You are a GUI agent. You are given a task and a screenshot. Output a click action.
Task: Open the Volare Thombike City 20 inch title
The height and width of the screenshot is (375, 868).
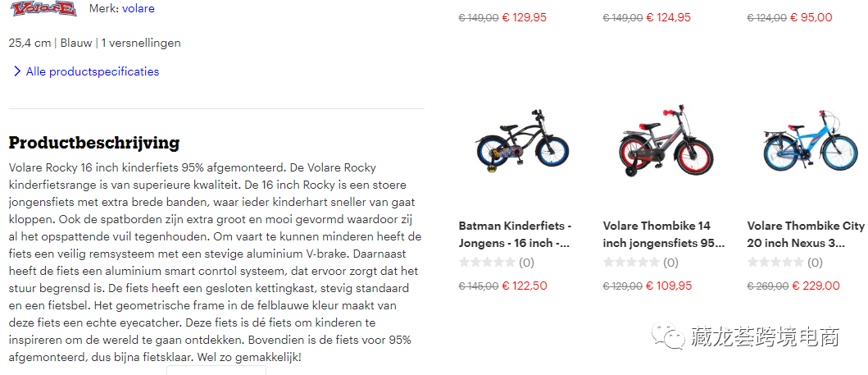pyautogui.click(x=807, y=234)
